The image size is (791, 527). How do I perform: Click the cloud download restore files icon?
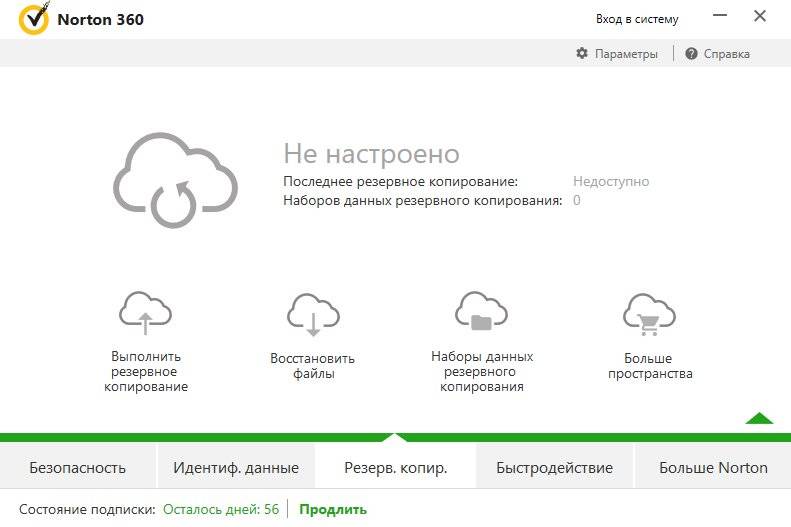point(313,315)
